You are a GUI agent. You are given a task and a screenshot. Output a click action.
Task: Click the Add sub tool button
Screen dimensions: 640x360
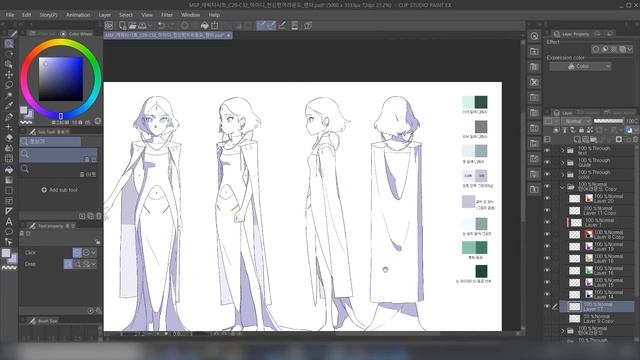[60, 190]
